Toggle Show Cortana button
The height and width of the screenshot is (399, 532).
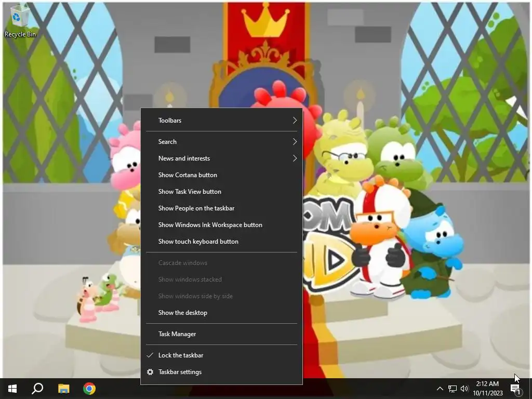(x=221, y=175)
